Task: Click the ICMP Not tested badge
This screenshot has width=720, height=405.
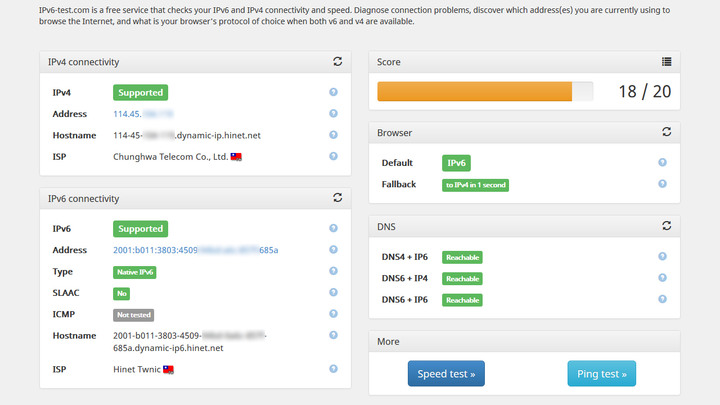Action: (x=134, y=314)
